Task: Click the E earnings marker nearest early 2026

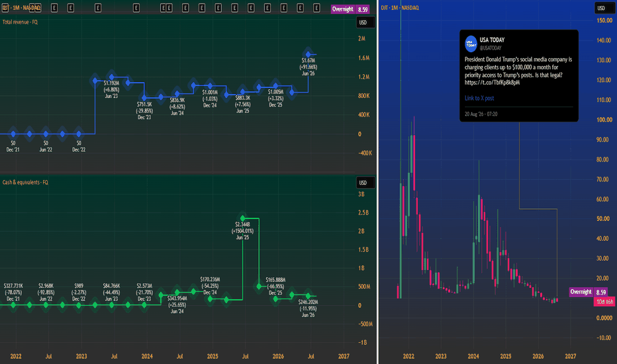Action: [284, 8]
